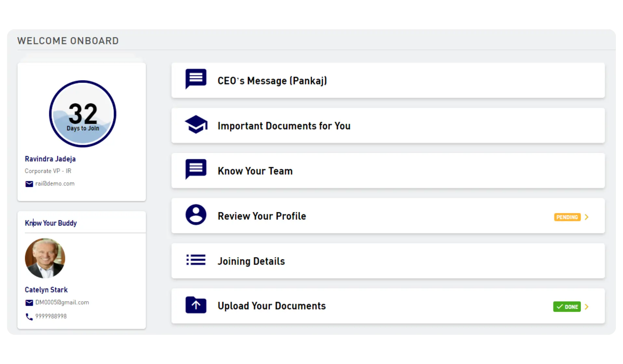The height and width of the screenshot is (364, 623).
Task: Click the Review Your Profile person icon
Action: pyautogui.click(x=196, y=214)
